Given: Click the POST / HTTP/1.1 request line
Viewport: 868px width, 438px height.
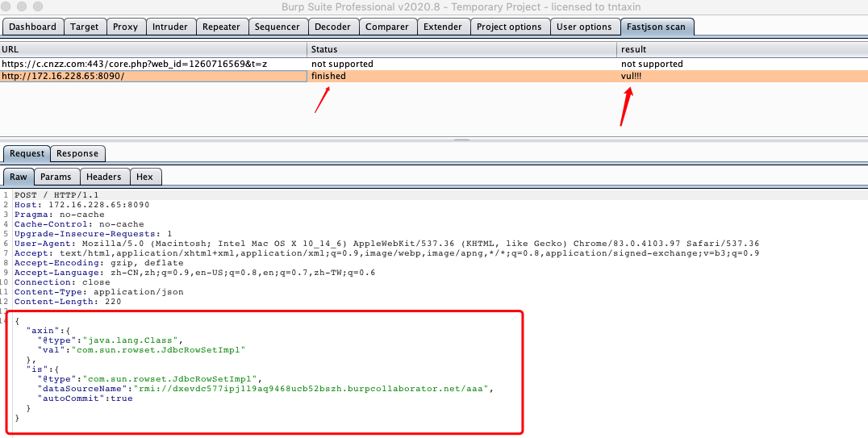Looking at the screenshot, I should click(x=56, y=195).
